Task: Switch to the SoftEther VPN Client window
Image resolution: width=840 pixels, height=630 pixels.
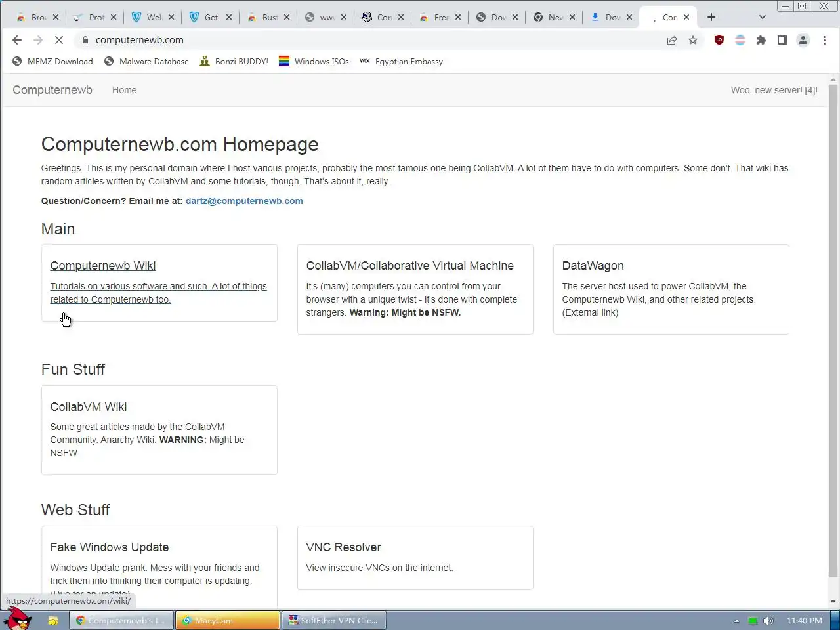Action: pyautogui.click(x=334, y=620)
